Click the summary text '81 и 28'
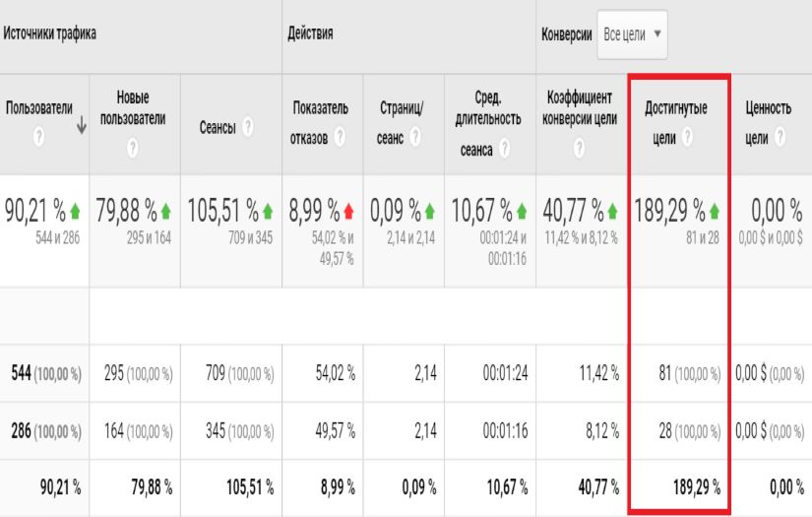The width and height of the screenshot is (812, 517). click(x=703, y=237)
